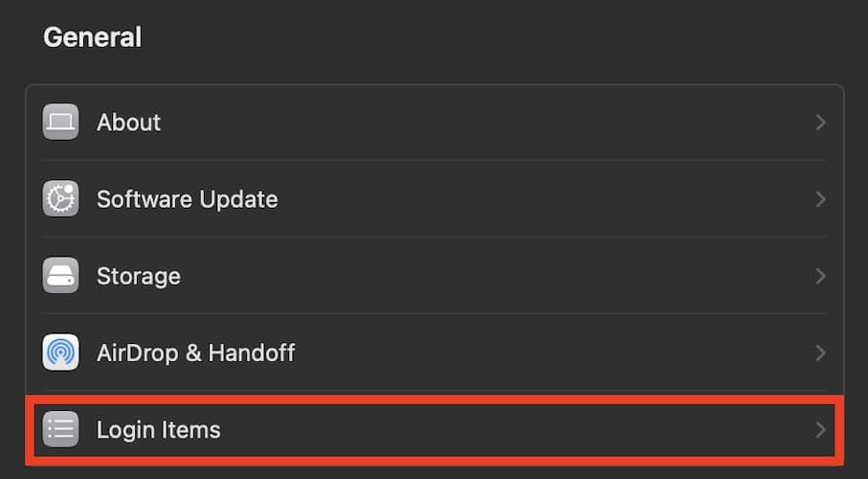Open the About text label
Image resolution: width=868 pixels, height=479 pixels.
click(128, 123)
